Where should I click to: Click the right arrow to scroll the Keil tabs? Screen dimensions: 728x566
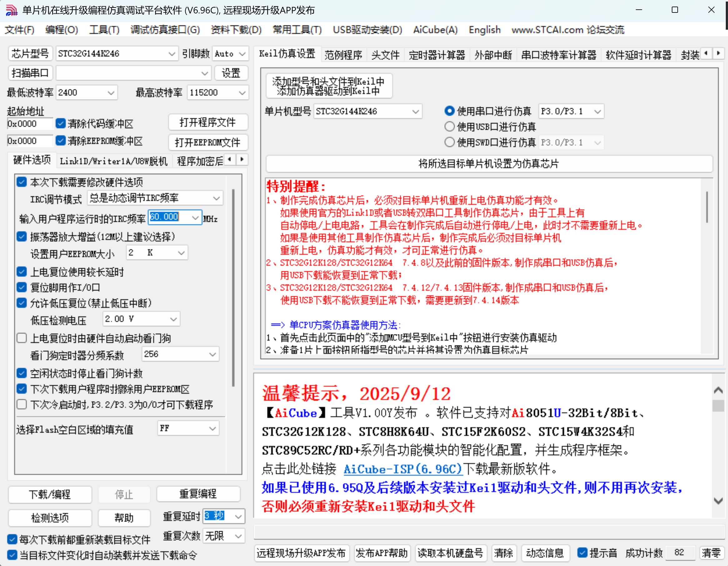point(719,53)
